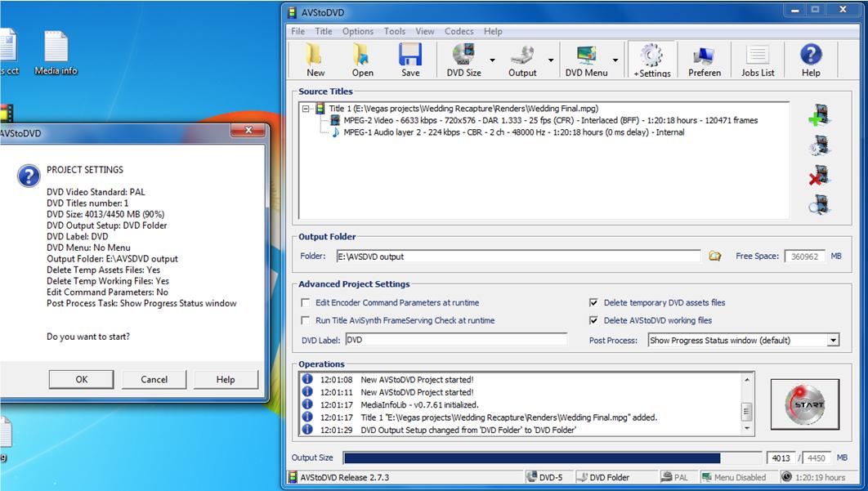Viewport: 868px width, 491px height.
Task: Toggle the +Settings gear icon
Action: pyautogui.click(x=652, y=60)
